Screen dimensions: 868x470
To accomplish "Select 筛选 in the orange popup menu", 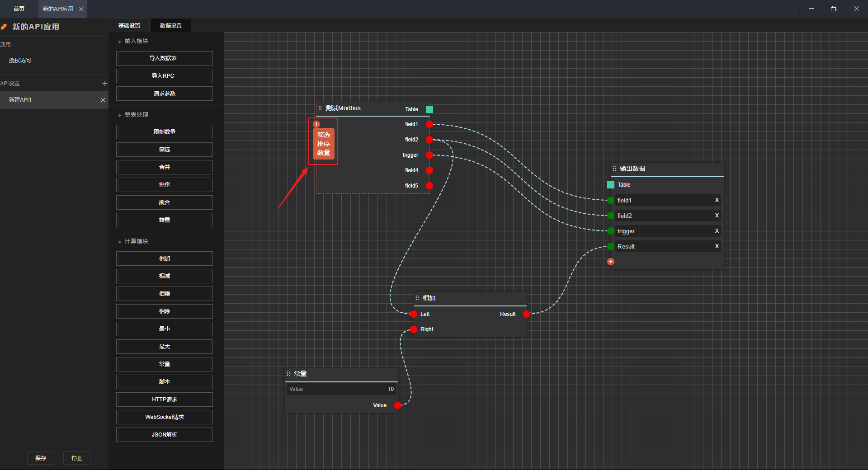I will pos(324,135).
